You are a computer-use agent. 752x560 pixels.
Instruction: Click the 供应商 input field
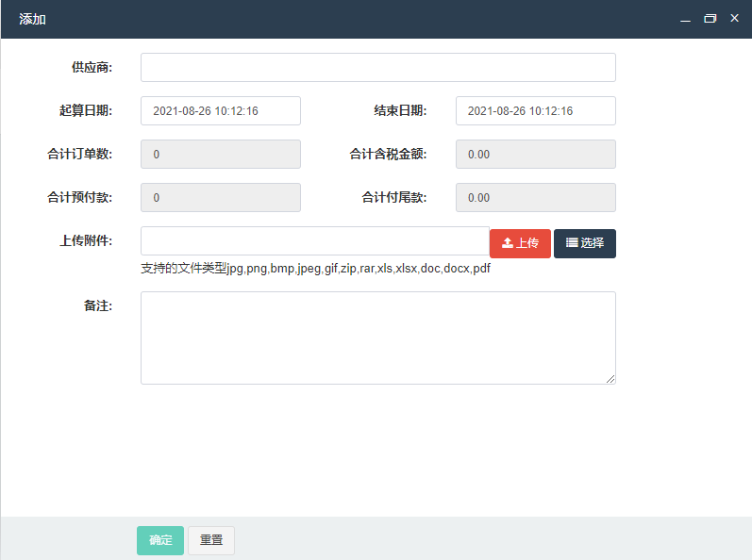point(378,68)
